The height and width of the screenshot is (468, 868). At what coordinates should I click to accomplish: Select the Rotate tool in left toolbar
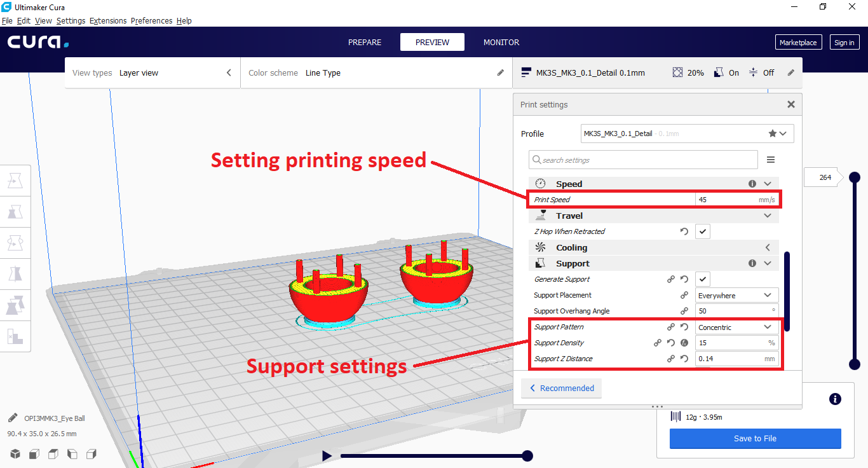15,243
